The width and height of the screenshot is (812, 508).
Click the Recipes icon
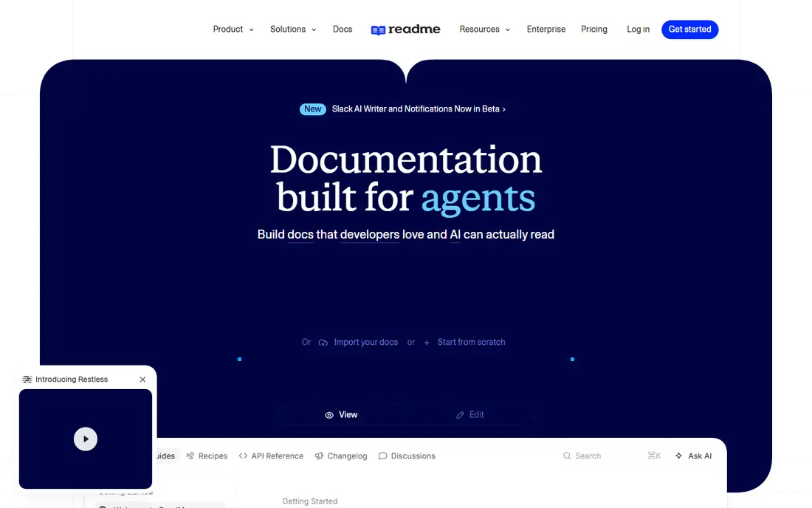(x=190, y=456)
